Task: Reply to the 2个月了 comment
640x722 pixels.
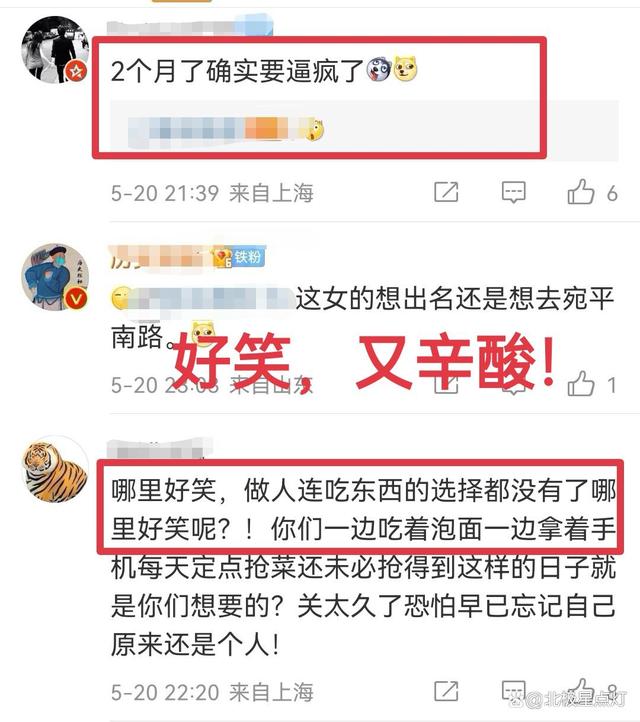Action: pyautogui.click(x=513, y=192)
